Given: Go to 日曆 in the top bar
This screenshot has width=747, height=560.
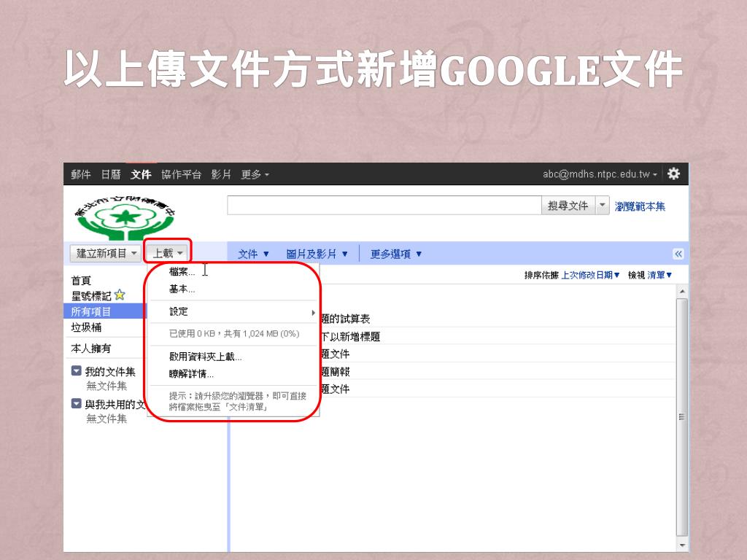Looking at the screenshot, I should (111, 175).
